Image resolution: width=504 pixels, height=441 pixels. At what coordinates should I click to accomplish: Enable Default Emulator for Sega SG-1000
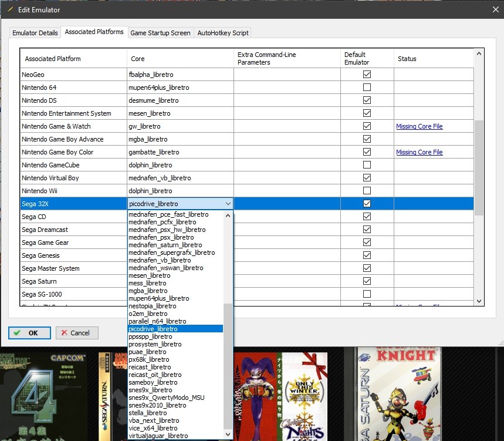(x=367, y=294)
